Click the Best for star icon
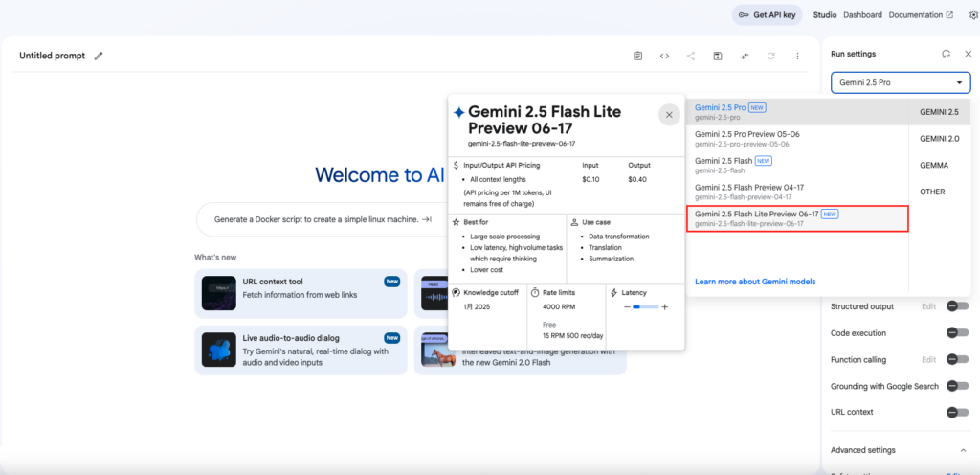 [x=457, y=222]
